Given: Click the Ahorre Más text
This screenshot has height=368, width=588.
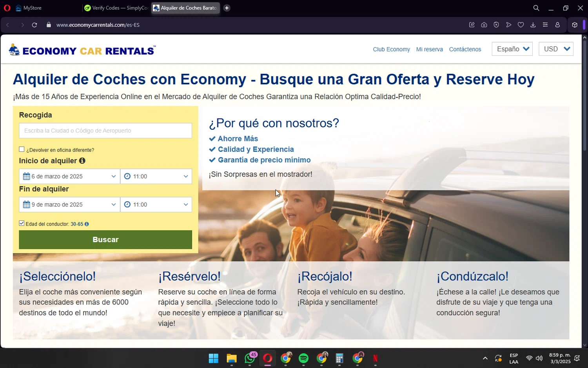Looking at the screenshot, I should coord(238,139).
